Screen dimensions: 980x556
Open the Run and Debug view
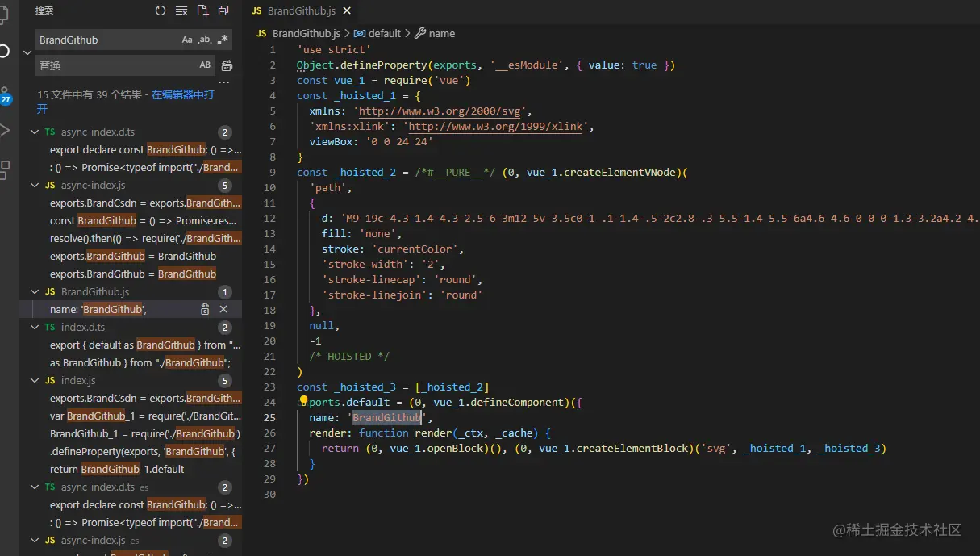coord(5,130)
